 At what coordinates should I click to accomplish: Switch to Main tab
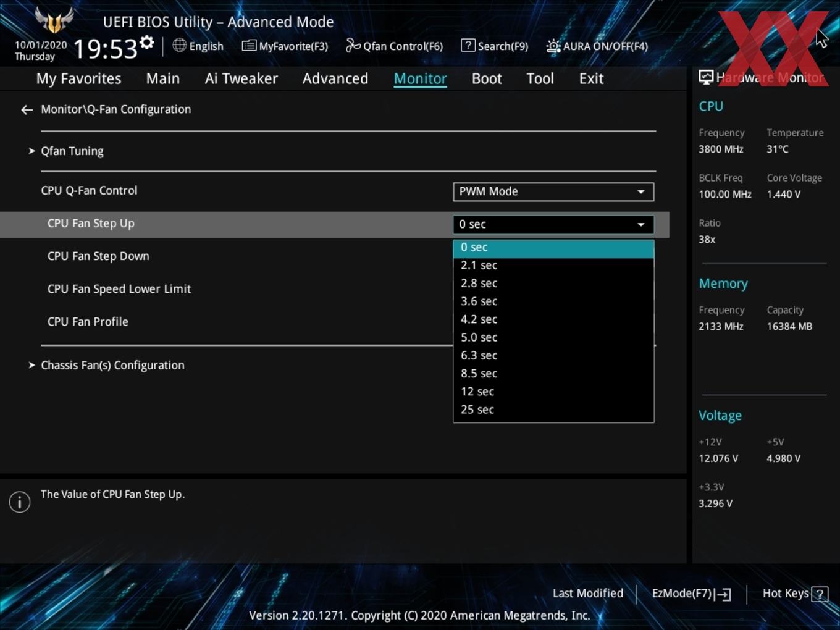[x=163, y=78]
